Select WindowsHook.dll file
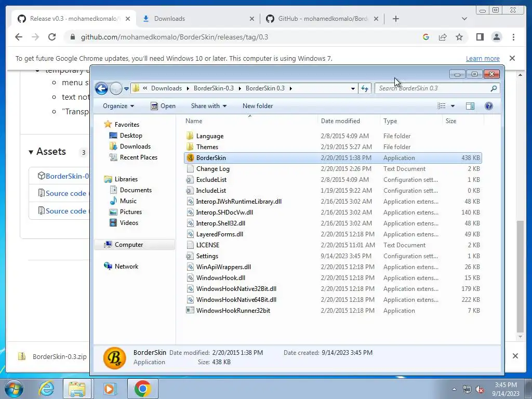 (220, 278)
